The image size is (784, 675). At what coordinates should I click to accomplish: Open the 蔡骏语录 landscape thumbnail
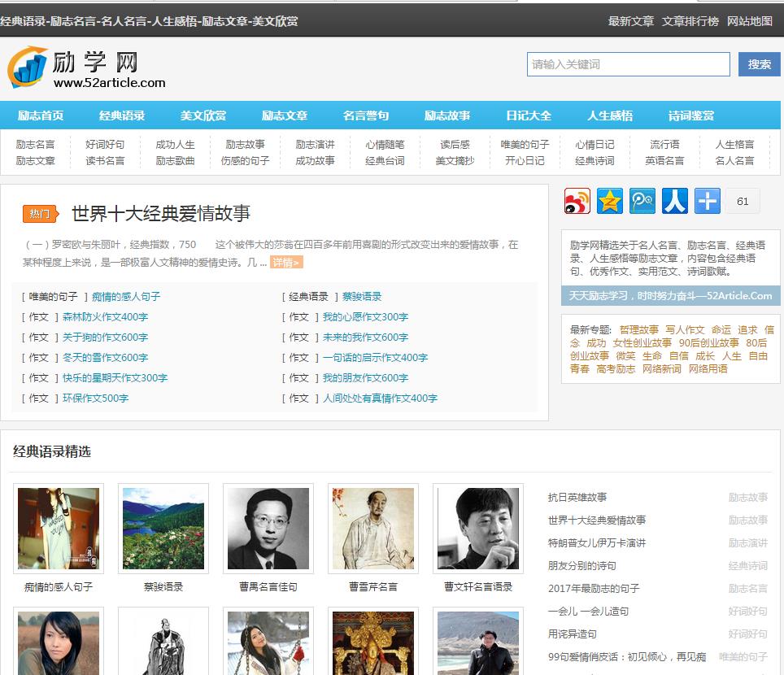(x=163, y=529)
